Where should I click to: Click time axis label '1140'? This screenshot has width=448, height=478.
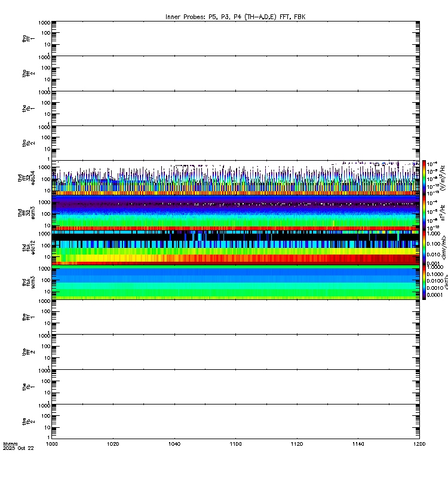pyautogui.click(x=358, y=444)
